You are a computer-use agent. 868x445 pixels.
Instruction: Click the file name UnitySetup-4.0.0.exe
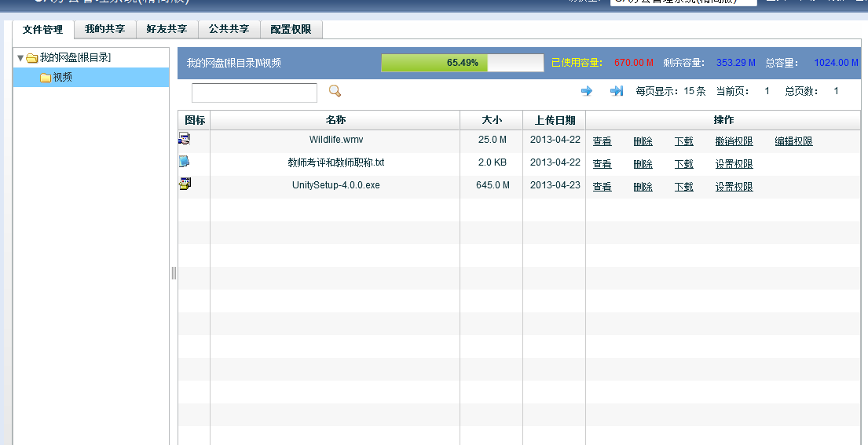tap(336, 185)
